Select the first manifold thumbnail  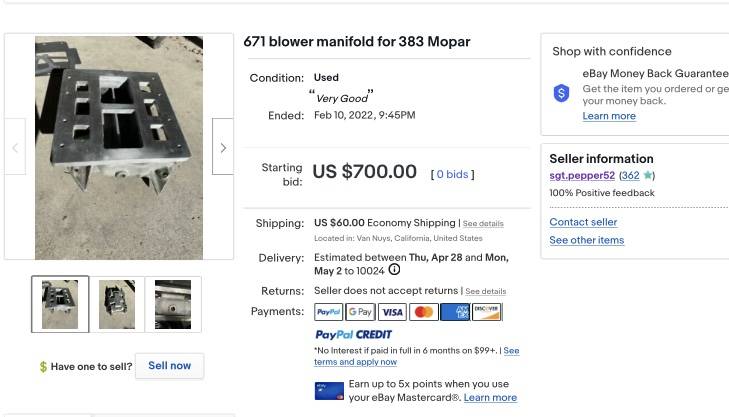(60, 304)
